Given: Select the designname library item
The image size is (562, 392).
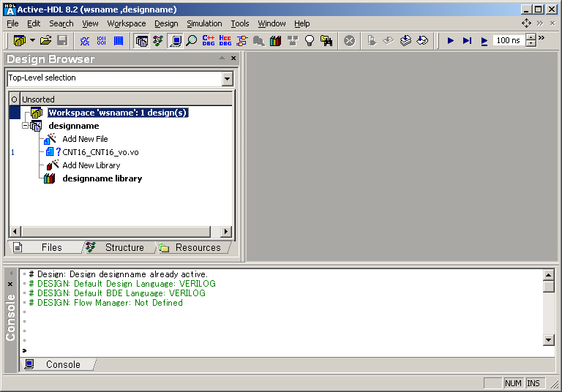Looking at the screenshot, I should point(102,178).
